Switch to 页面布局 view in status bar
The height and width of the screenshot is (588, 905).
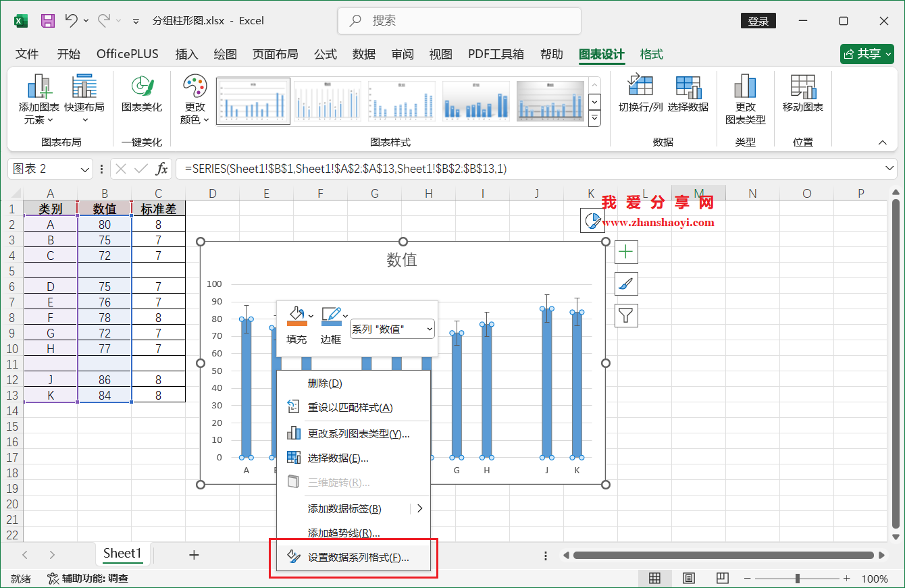[688, 578]
